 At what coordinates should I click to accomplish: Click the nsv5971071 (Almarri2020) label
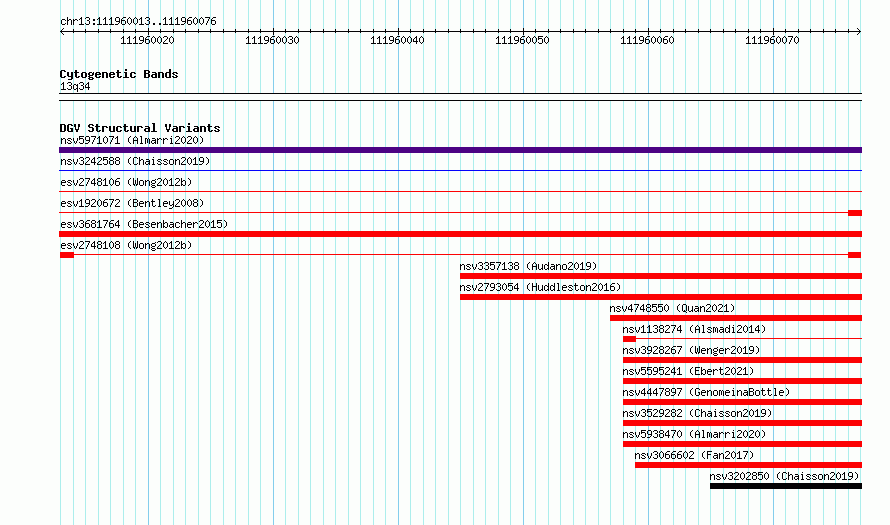coord(132,140)
